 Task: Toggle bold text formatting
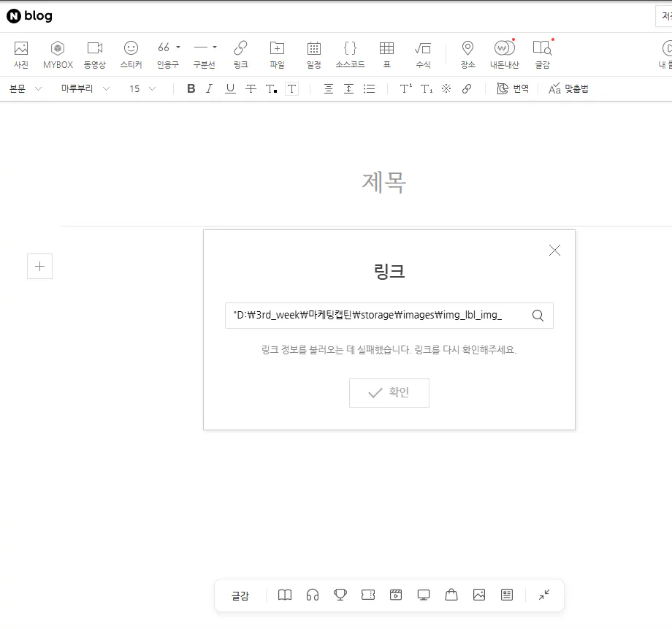[x=191, y=89]
